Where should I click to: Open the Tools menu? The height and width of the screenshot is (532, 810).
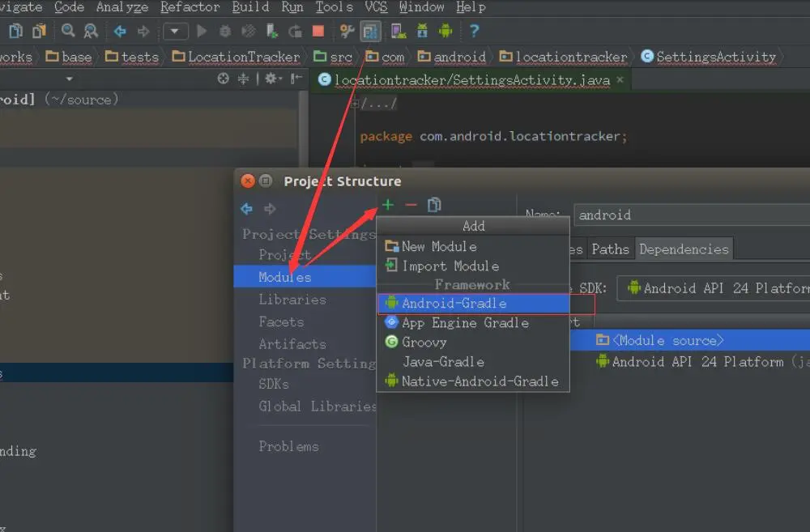pyautogui.click(x=335, y=7)
